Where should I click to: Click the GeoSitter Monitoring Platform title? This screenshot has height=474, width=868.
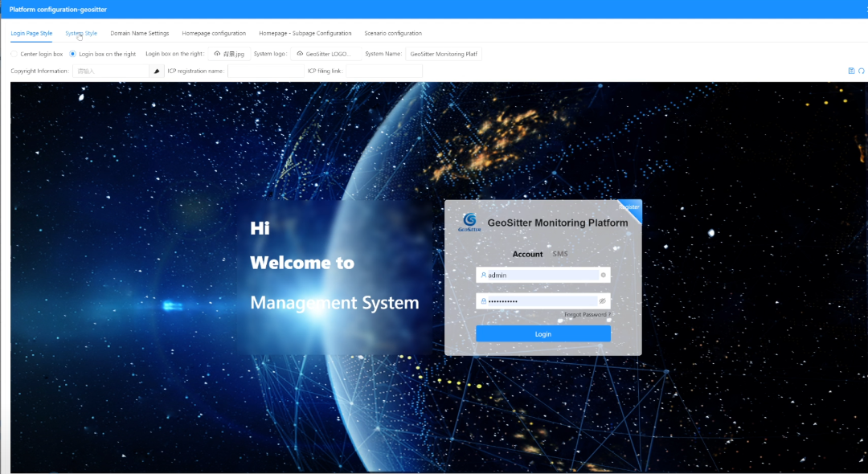(558, 223)
